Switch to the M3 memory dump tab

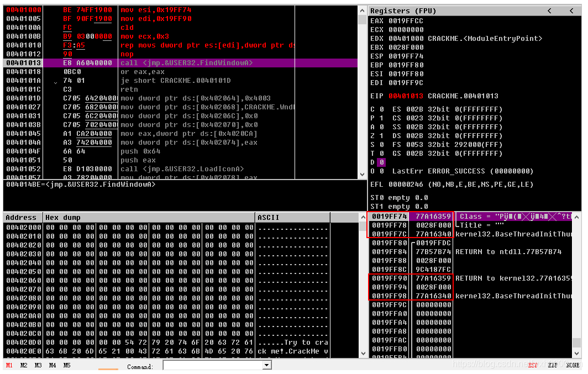coord(38,365)
